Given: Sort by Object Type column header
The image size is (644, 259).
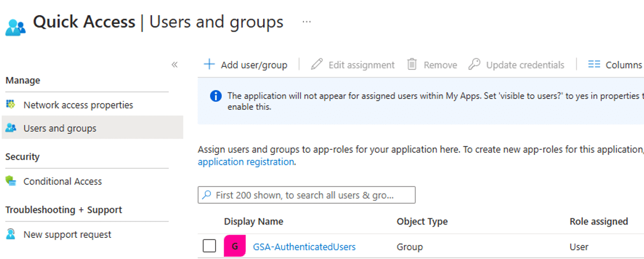Looking at the screenshot, I should tap(422, 221).
